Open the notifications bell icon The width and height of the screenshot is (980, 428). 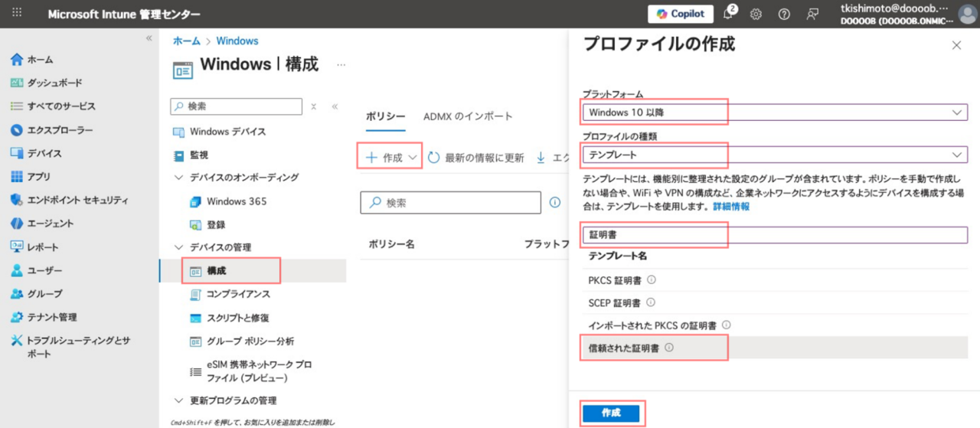(x=728, y=14)
